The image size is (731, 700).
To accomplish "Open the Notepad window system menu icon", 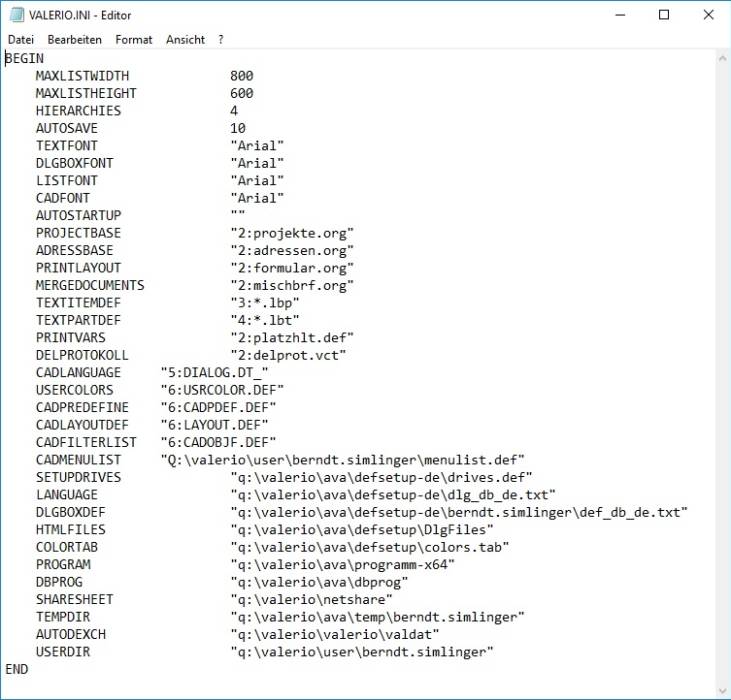I will (x=12, y=15).
